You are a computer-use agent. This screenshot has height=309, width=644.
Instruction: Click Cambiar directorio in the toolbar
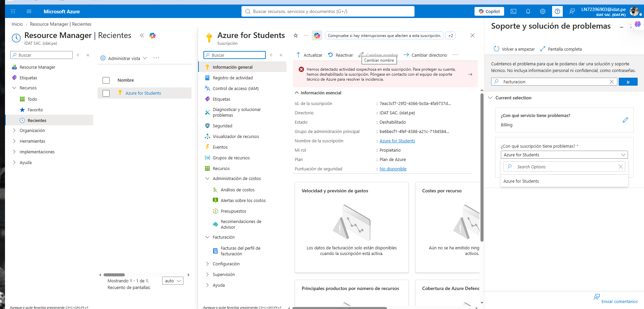(426, 55)
